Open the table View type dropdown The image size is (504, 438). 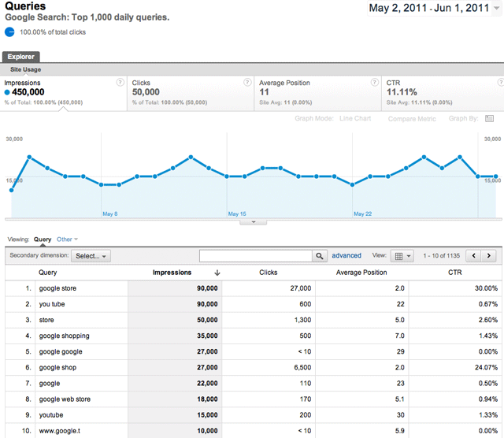pos(402,256)
